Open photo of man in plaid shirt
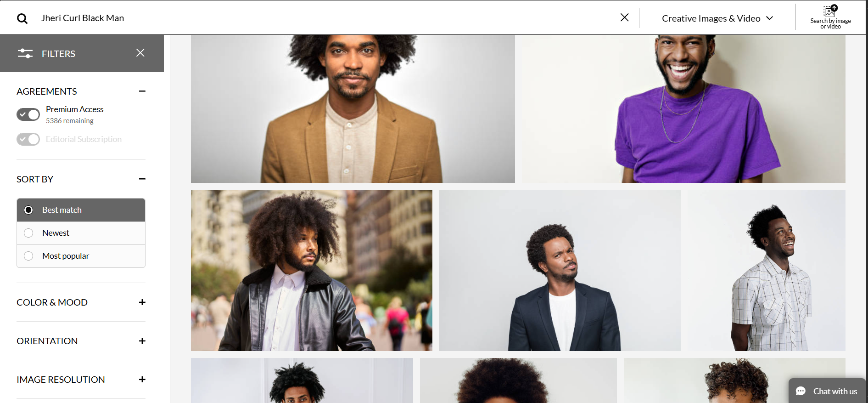This screenshot has height=403, width=868. [766, 270]
